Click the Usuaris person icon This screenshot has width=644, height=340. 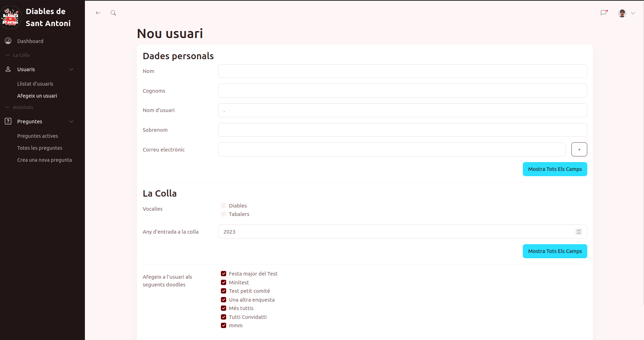8,69
